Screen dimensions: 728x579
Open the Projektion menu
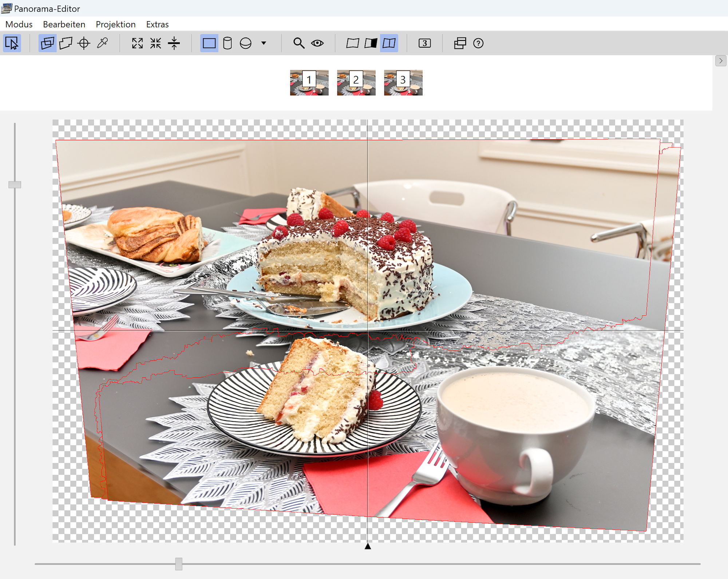(115, 24)
